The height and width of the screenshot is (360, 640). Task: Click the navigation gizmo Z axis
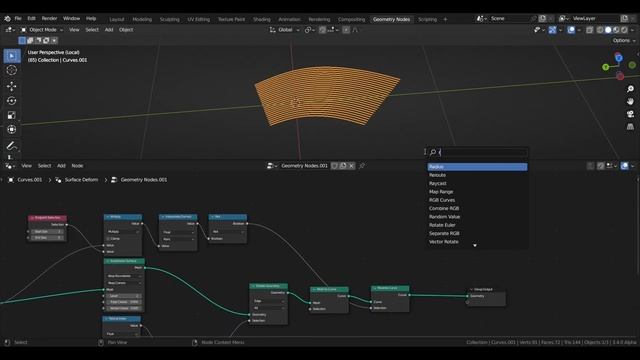(618, 58)
